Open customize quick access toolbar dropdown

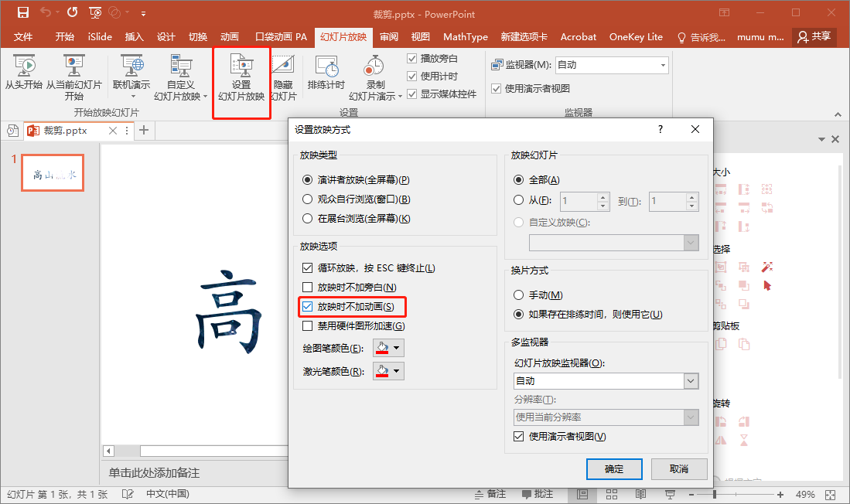(143, 12)
